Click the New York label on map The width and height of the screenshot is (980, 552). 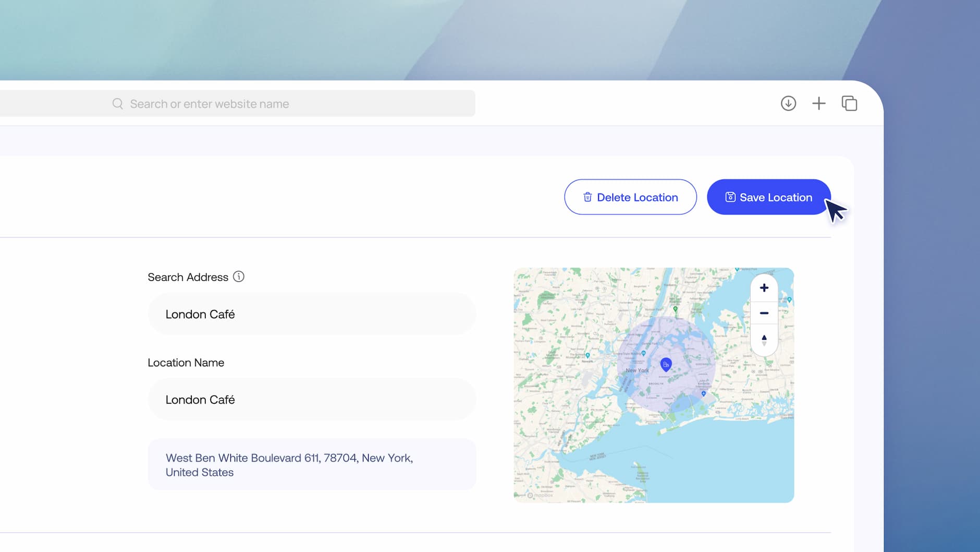point(637,370)
